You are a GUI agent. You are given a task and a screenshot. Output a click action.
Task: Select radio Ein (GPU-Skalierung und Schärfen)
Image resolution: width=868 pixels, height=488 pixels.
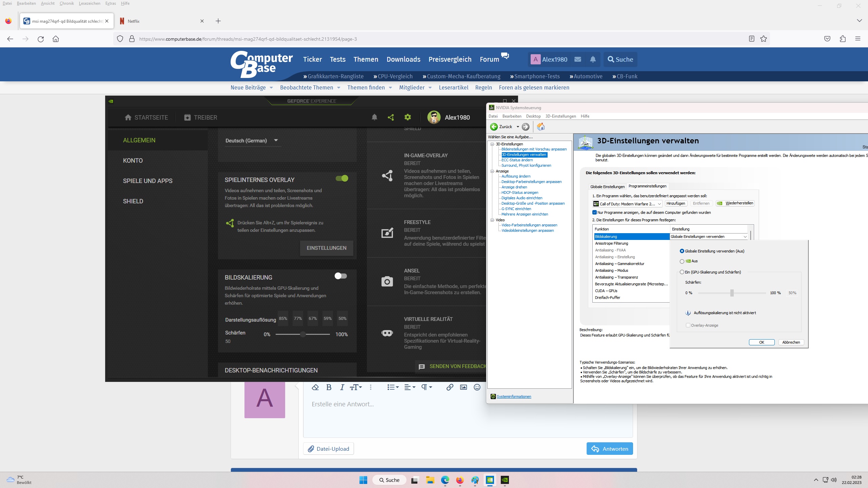coord(682,272)
